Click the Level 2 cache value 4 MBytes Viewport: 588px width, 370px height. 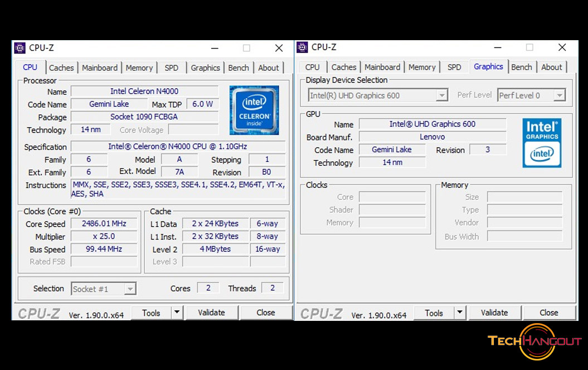(215, 249)
